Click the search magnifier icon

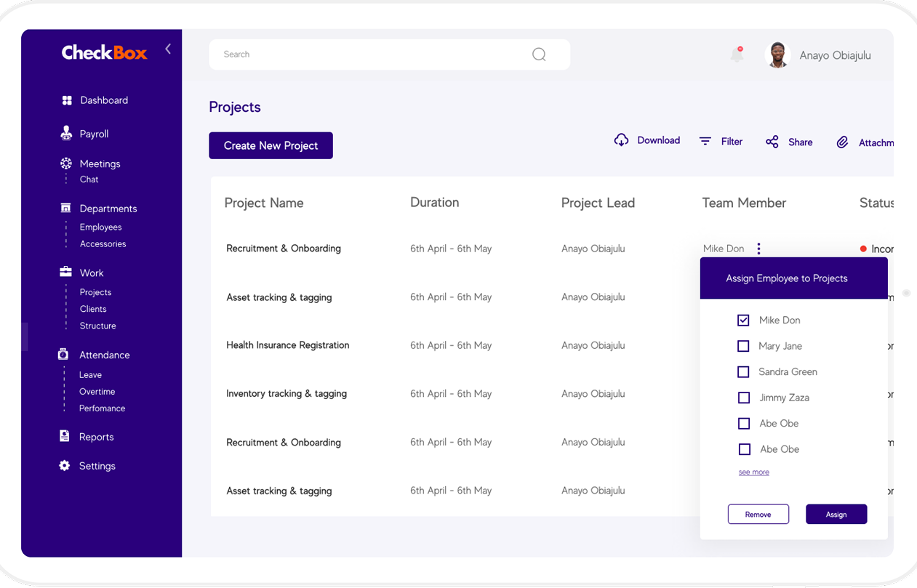pos(539,55)
